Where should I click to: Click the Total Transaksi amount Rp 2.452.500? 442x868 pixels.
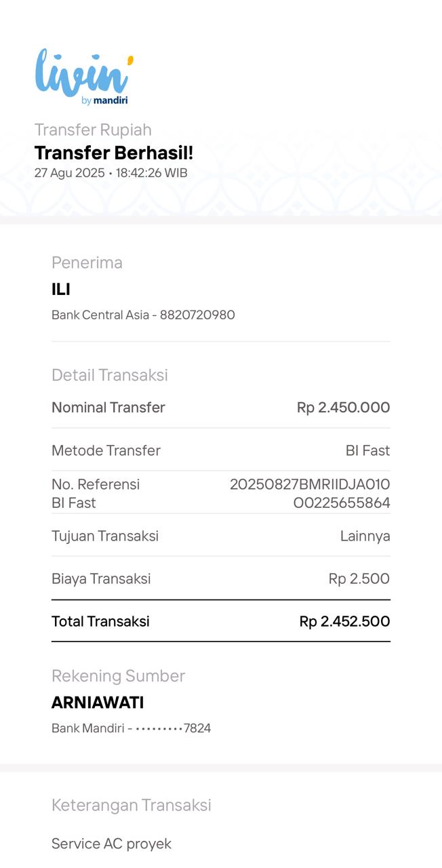pyautogui.click(x=344, y=621)
